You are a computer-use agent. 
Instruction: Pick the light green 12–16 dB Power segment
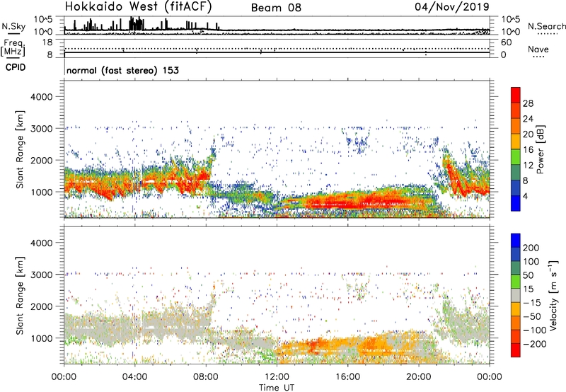[x=516, y=156]
